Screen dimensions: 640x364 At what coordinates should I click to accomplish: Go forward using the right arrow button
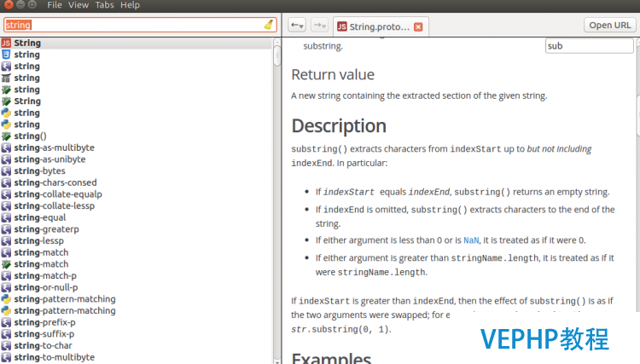click(319, 26)
